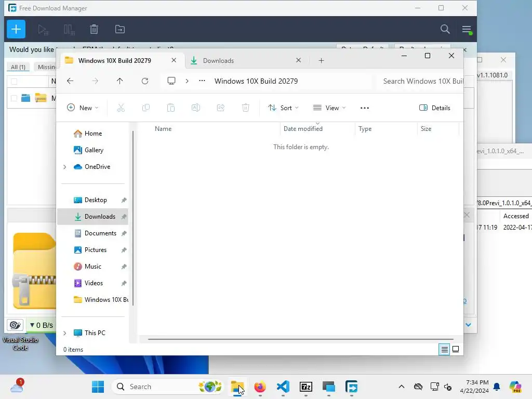
Task: Focus the Search Windows 10X Build field
Action: point(421,81)
